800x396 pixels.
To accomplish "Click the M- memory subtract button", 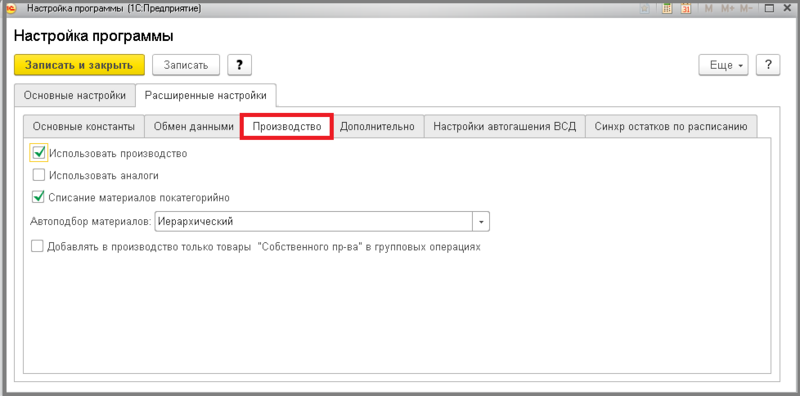I will (746, 8).
